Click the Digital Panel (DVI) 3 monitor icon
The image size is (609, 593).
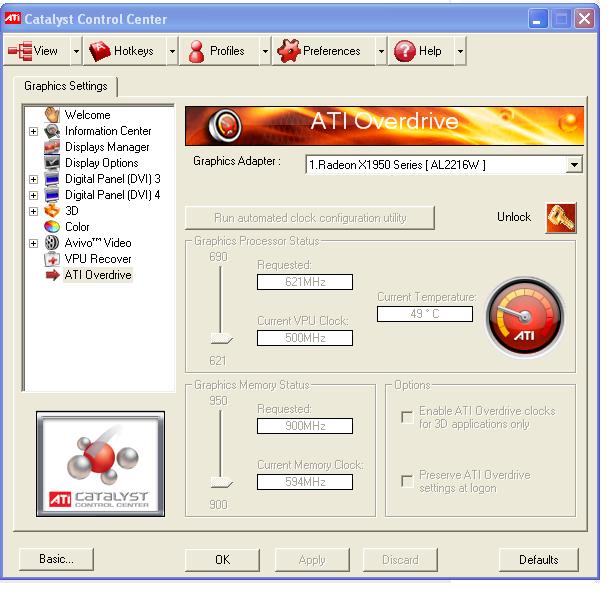[x=52, y=179]
